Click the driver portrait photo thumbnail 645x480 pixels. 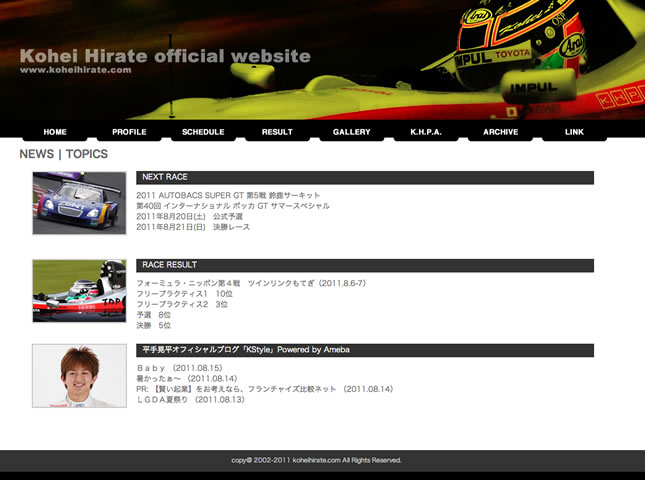tap(79, 376)
